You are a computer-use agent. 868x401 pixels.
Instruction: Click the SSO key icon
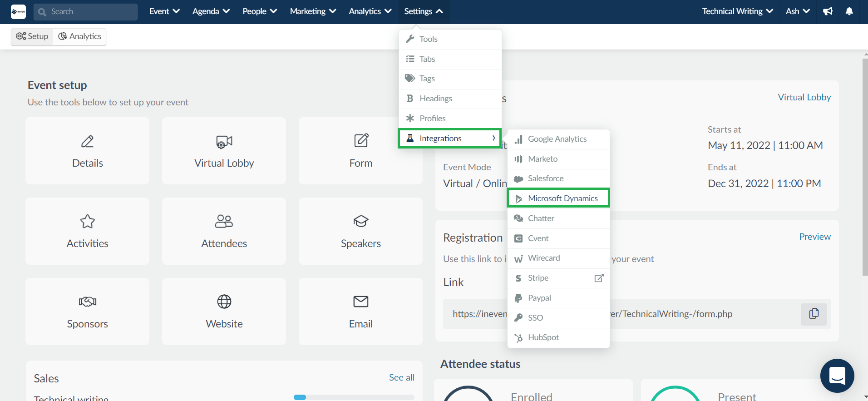pyautogui.click(x=518, y=317)
